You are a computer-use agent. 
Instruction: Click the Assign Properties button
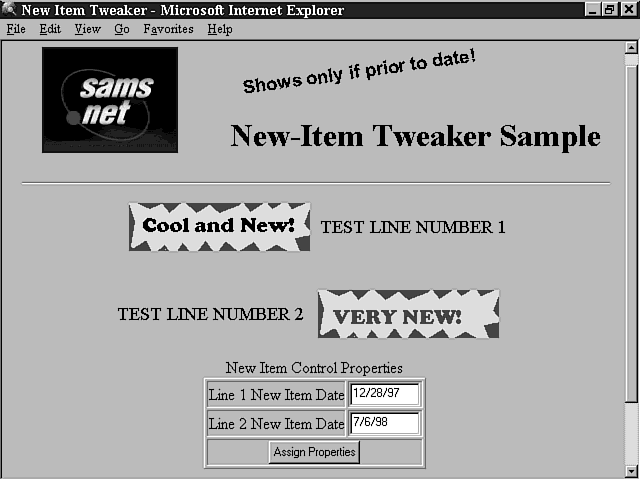click(x=314, y=452)
